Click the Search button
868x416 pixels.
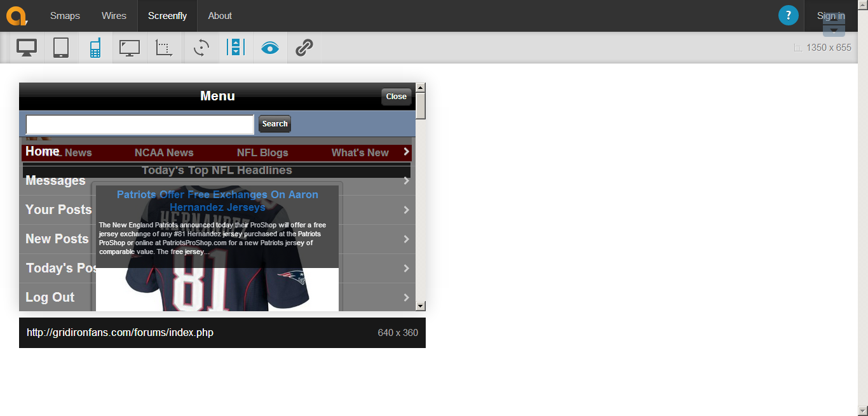tap(275, 124)
